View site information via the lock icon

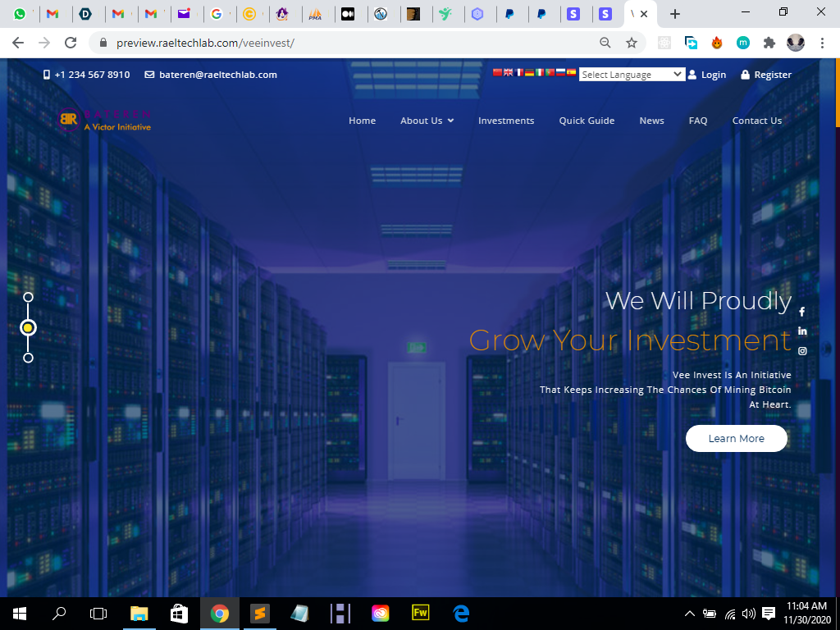pyautogui.click(x=103, y=43)
